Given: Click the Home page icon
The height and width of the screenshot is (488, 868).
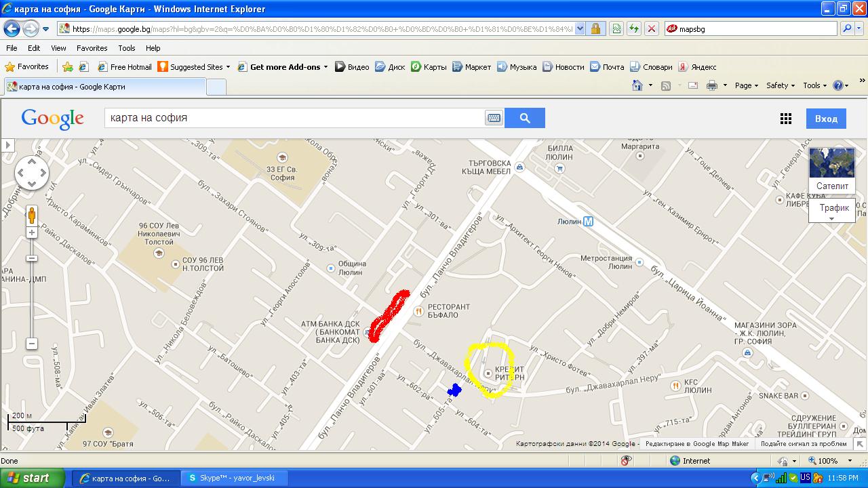Looking at the screenshot, I should click(x=637, y=85).
